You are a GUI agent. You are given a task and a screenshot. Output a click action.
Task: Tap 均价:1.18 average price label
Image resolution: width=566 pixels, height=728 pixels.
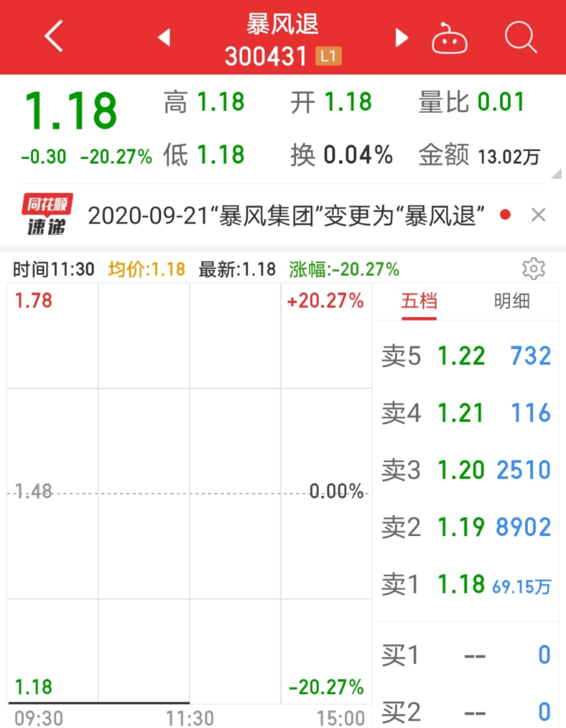point(147,269)
